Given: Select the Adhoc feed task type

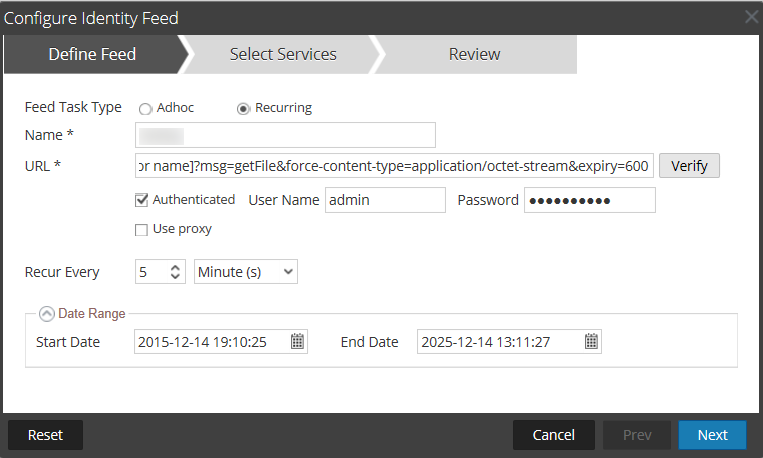Looking at the screenshot, I should point(145,108).
